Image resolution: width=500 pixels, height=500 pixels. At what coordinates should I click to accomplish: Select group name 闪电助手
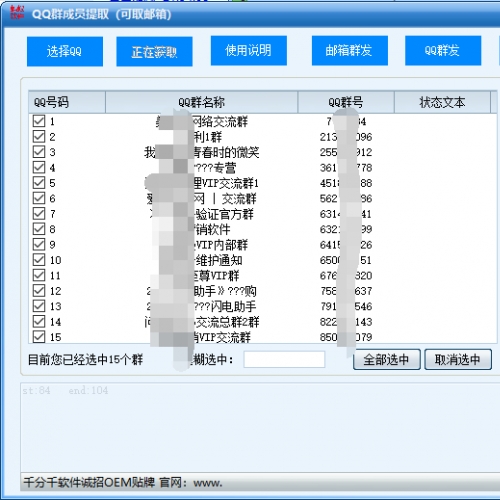click(233, 306)
